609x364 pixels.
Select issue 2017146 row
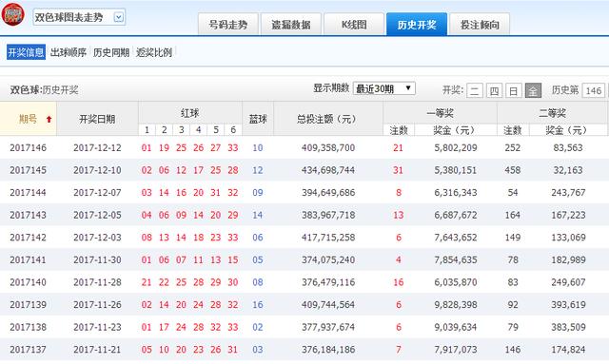tap(304, 148)
